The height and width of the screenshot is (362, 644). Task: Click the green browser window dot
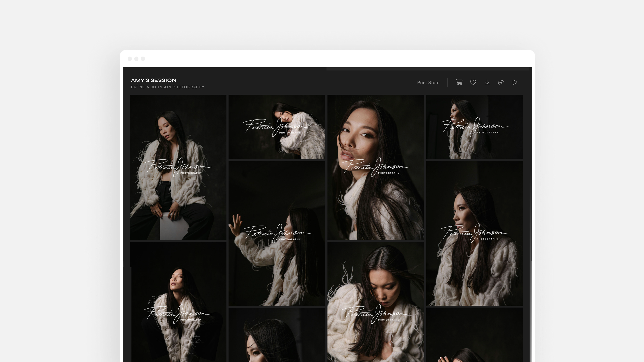(143, 59)
